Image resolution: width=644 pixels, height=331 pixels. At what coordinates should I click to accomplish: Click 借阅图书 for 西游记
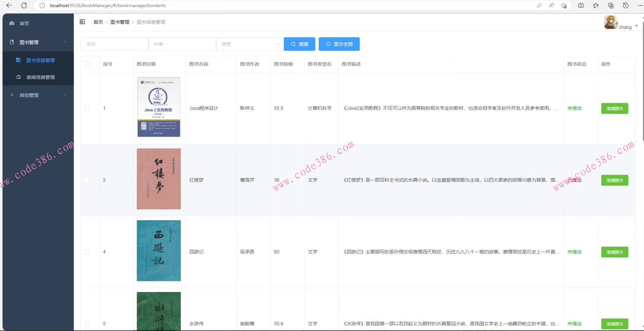pyautogui.click(x=614, y=252)
